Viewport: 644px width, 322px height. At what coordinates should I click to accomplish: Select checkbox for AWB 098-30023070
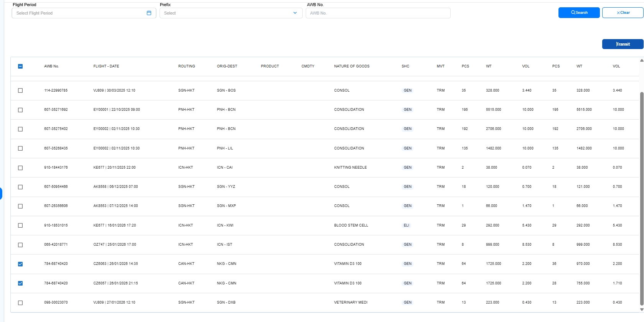tap(20, 303)
